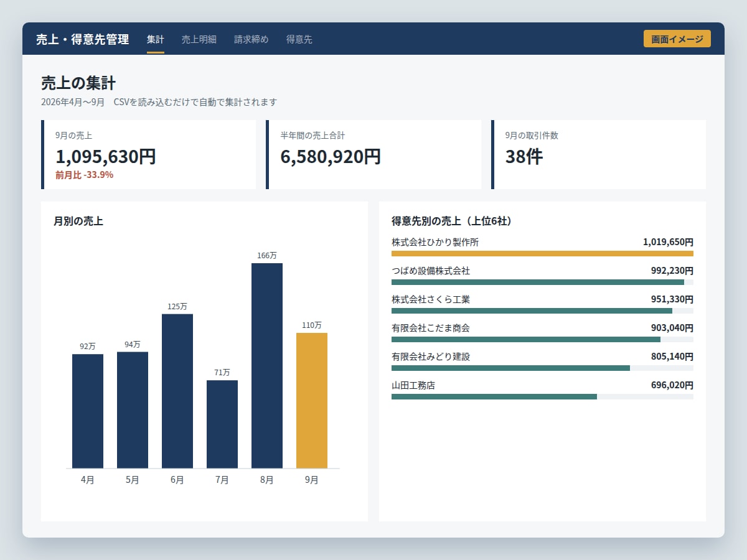Click the 株式会社さくら工業 sales bar
The width and height of the screenshot is (747, 560).
[542, 311]
